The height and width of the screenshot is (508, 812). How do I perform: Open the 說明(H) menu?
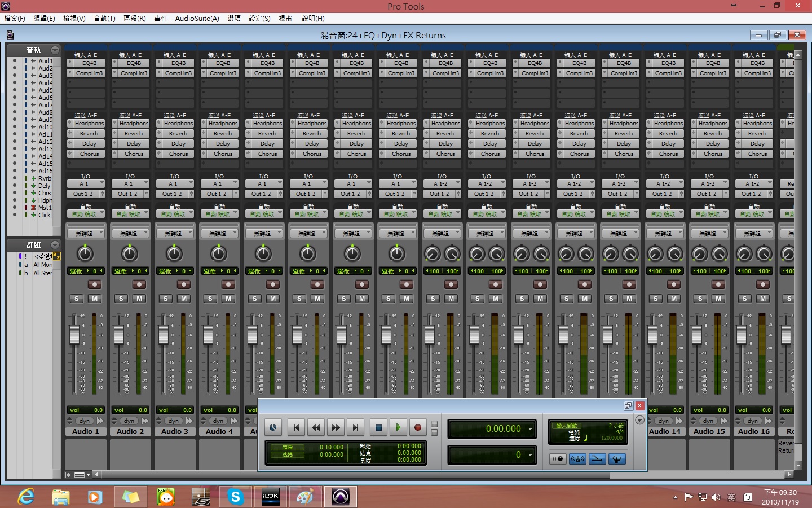tap(313, 19)
